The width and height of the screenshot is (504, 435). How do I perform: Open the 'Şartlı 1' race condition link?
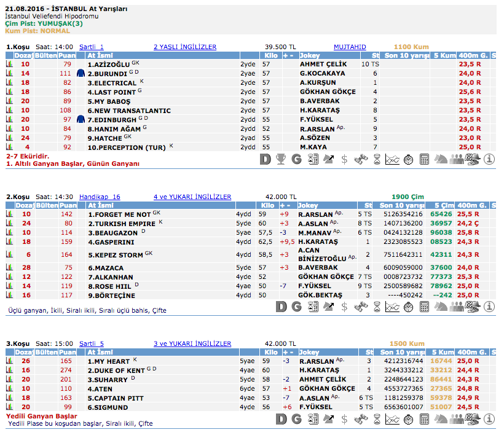coord(92,47)
